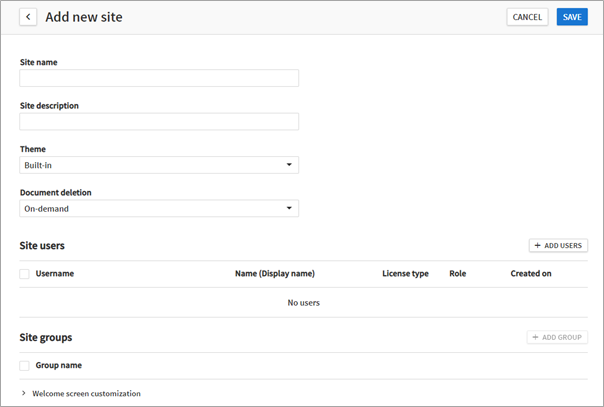Click the back arrow icon
Screen dimensions: 604x407
pyautogui.click(x=28, y=17)
